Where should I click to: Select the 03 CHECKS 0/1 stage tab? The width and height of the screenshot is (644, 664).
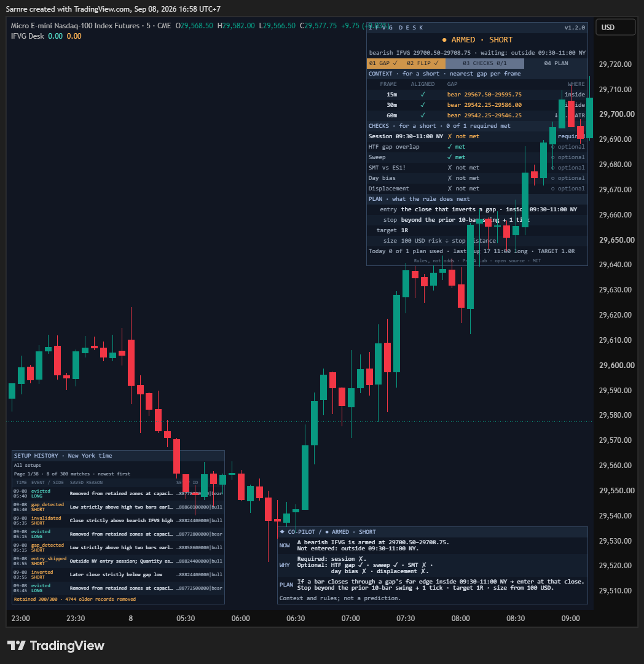pyautogui.click(x=485, y=63)
